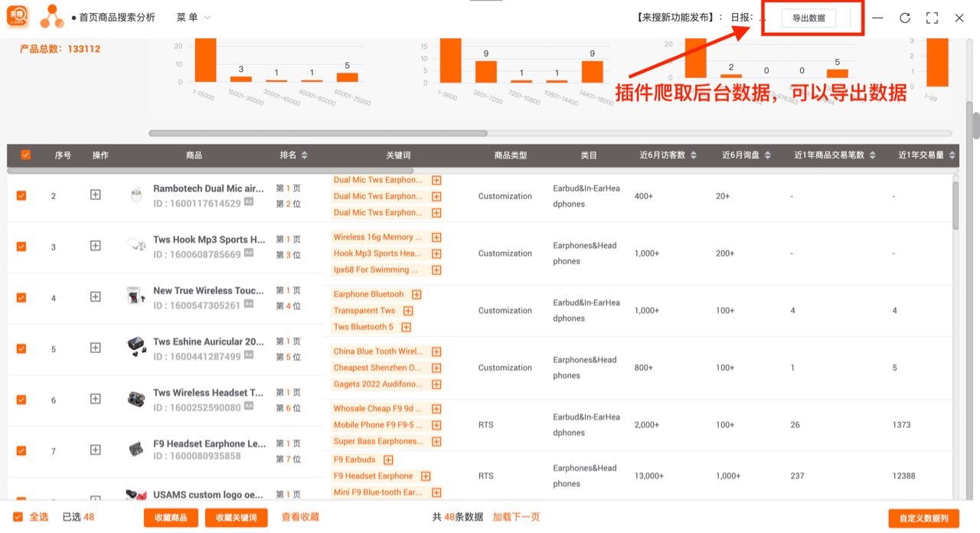This screenshot has height=533, width=980.
Task: Toggle the fullscreen brackets icon
Action: click(932, 18)
